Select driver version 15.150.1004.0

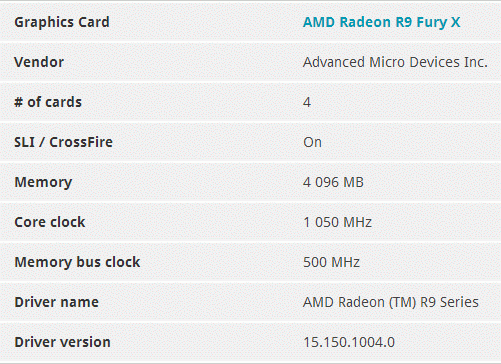pyautogui.click(x=349, y=342)
